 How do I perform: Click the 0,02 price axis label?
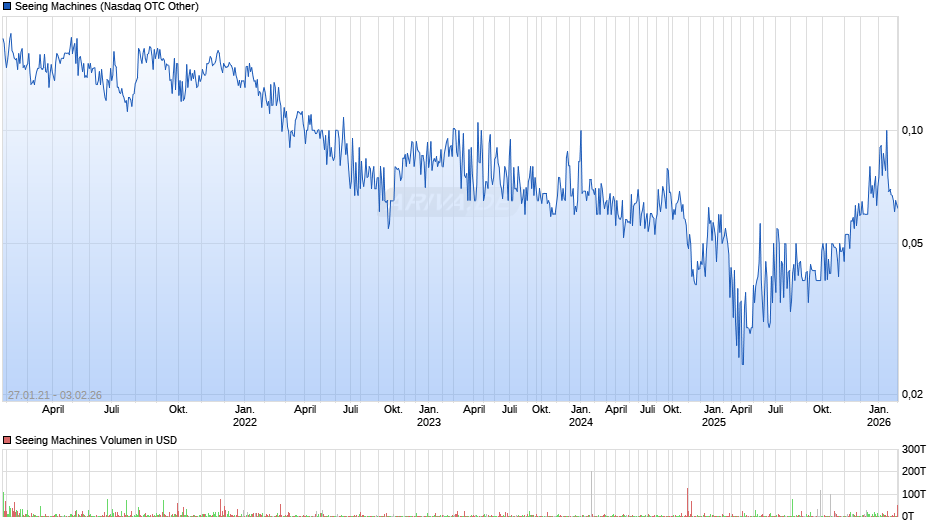(912, 394)
